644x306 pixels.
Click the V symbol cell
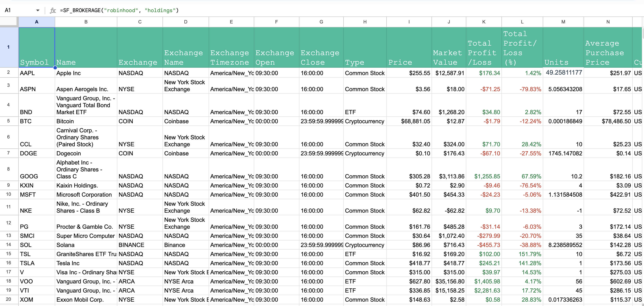(37, 272)
